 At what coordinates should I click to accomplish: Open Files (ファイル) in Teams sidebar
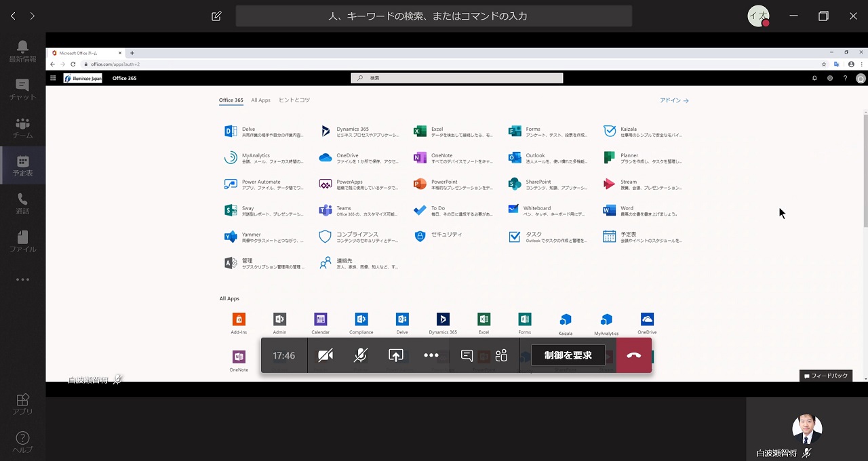[22, 241]
